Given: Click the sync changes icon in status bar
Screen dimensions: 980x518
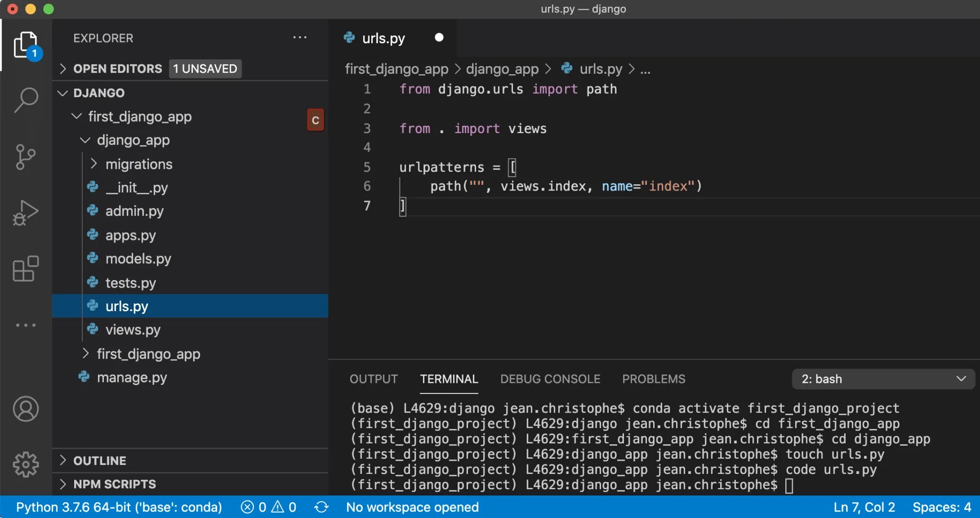Looking at the screenshot, I should 321,507.
